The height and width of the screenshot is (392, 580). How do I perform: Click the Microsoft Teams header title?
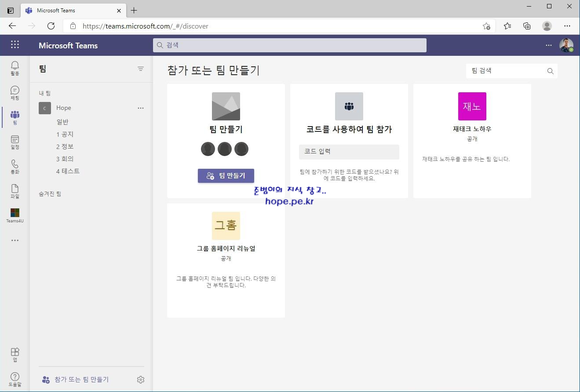[x=68, y=45]
